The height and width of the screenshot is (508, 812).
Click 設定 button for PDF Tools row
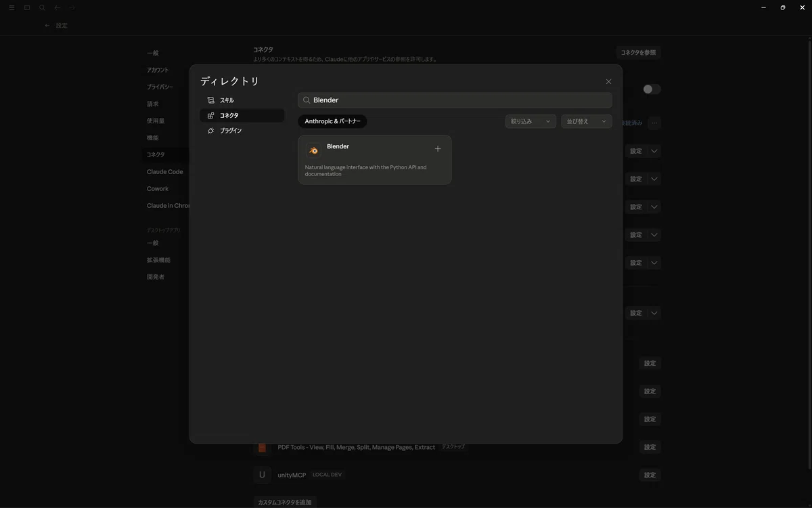[x=650, y=447]
